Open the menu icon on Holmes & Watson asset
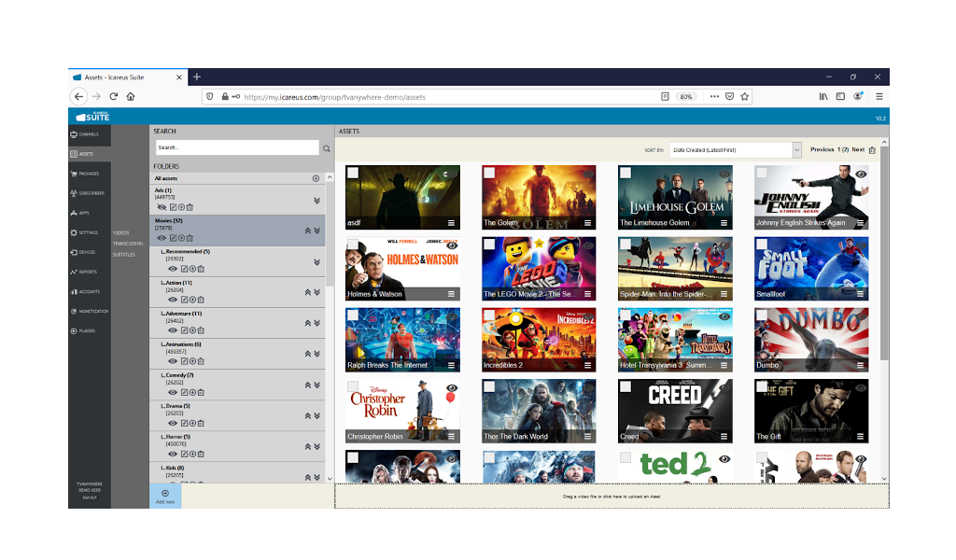Screen dimensions: 956x560 451,294
